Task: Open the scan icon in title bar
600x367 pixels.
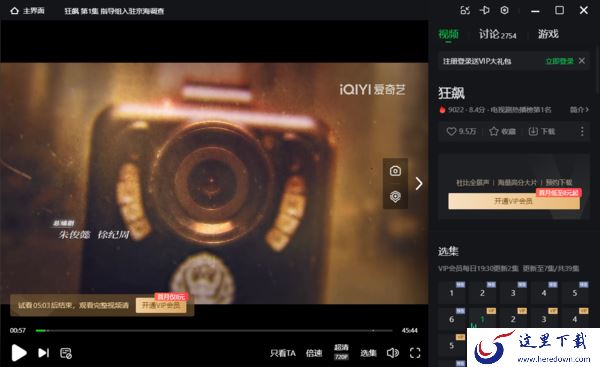Action: tap(465, 10)
